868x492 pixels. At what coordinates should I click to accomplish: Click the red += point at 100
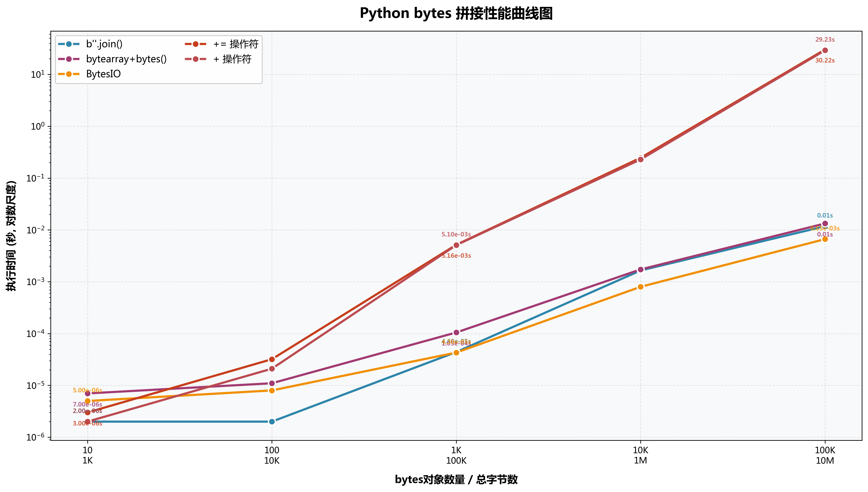[272, 359]
